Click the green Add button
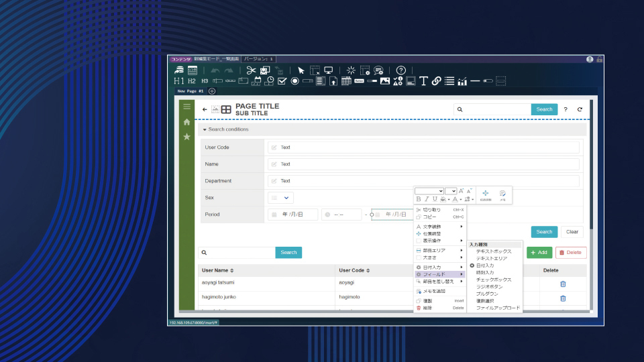The height and width of the screenshot is (362, 644). point(539,253)
